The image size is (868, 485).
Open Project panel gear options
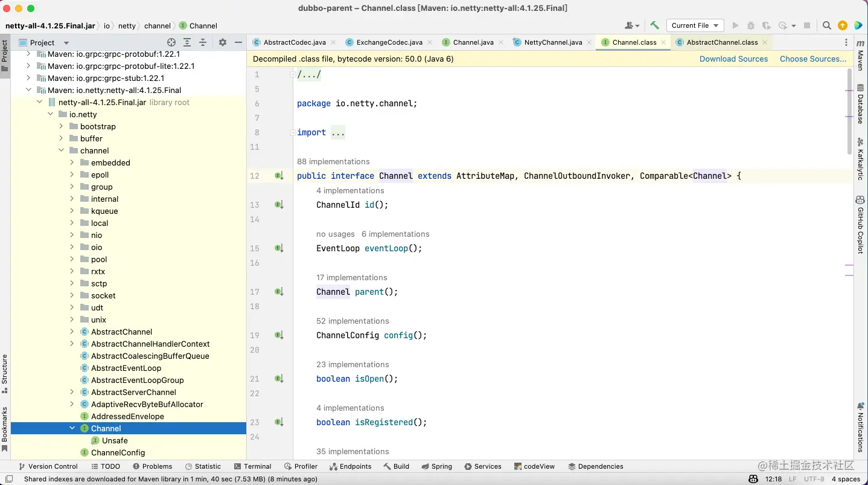tap(222, 42)
